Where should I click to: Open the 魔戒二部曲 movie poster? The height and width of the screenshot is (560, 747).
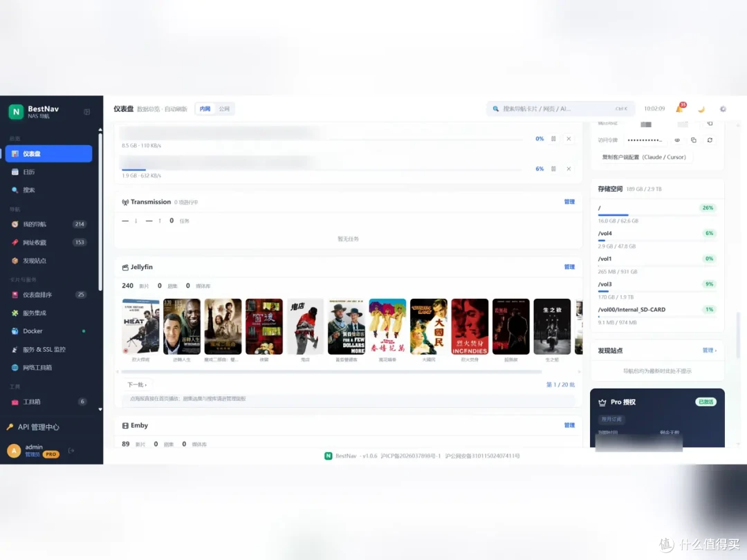coord(223,326)
